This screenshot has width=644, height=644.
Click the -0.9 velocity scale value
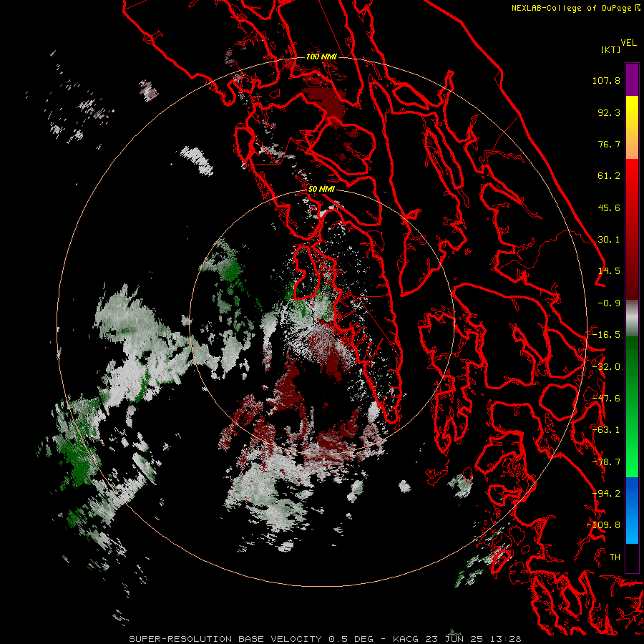609,303
